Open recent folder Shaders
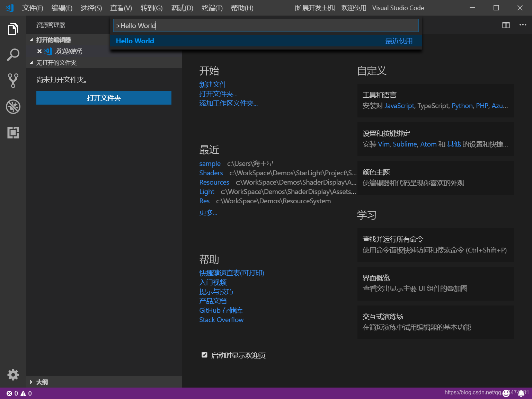Viewport: 532px width, 399px height. tap(211, 173)
